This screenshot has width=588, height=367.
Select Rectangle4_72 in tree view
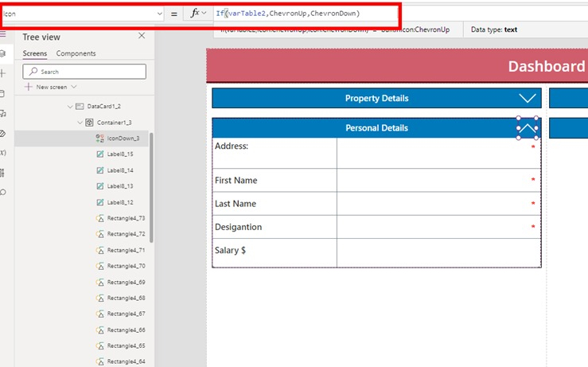(126, 234)
